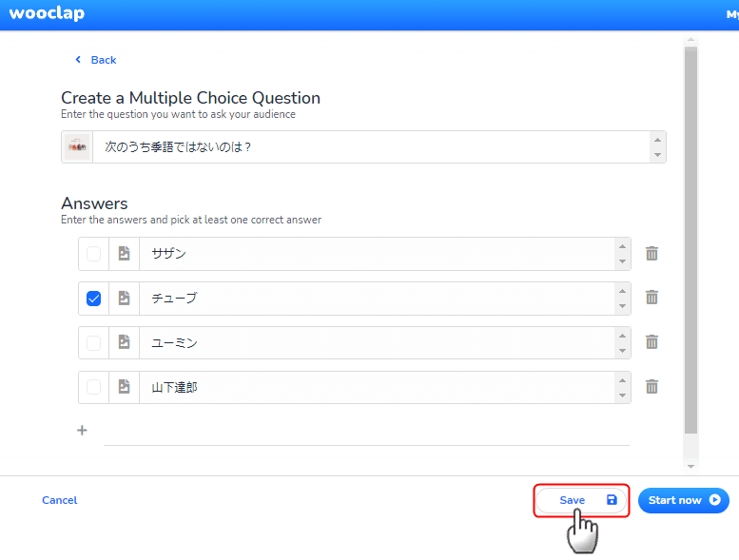Edit the サザン answer text
Screen dimensions: 739x560
(x=377, y=254)
